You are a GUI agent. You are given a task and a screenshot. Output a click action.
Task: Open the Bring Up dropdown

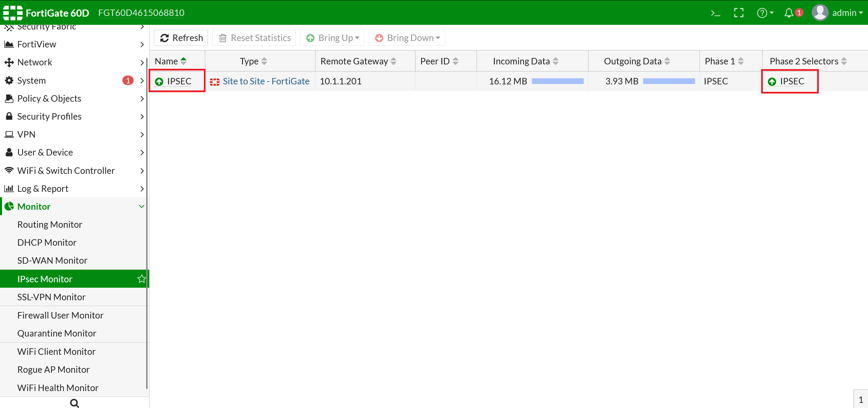point(332,38)
